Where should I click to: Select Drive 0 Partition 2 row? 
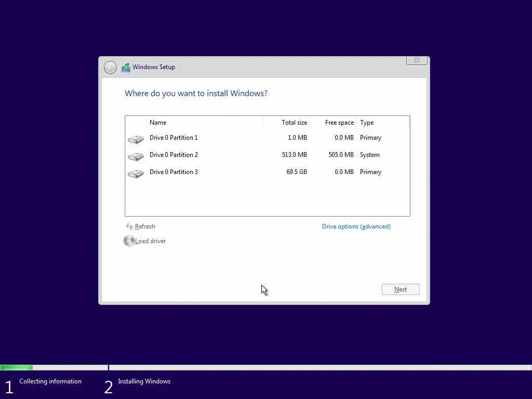pos(268,155)
